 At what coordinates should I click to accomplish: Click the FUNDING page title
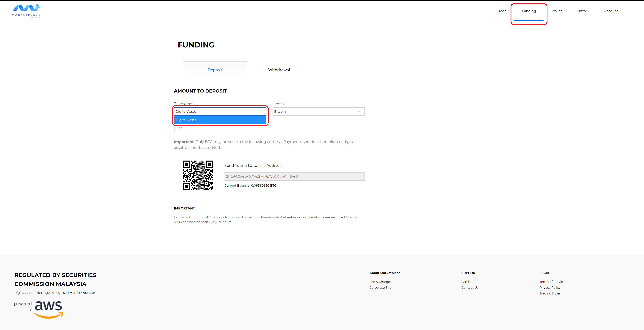pos(196,45)
